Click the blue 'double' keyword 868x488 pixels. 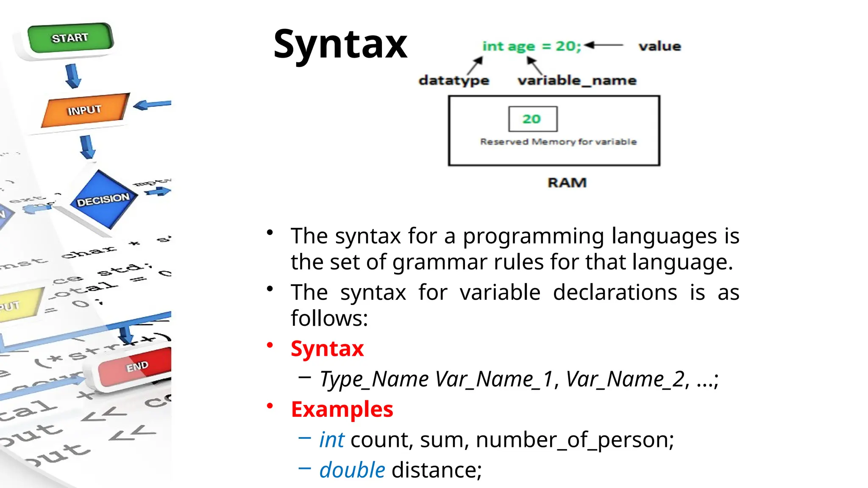[x=352, y=470]
